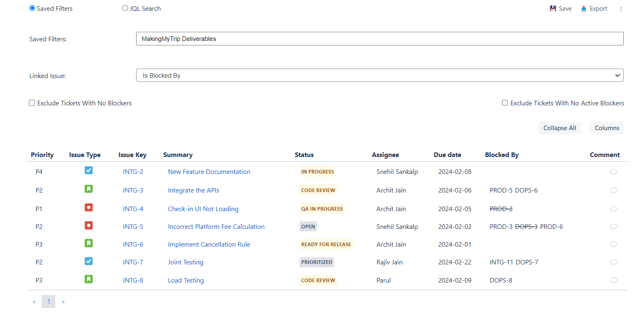The width and height of the screenshot is (644, 321).
Task: Click the Save floppy disk icon
Action: tap(553, 9)
